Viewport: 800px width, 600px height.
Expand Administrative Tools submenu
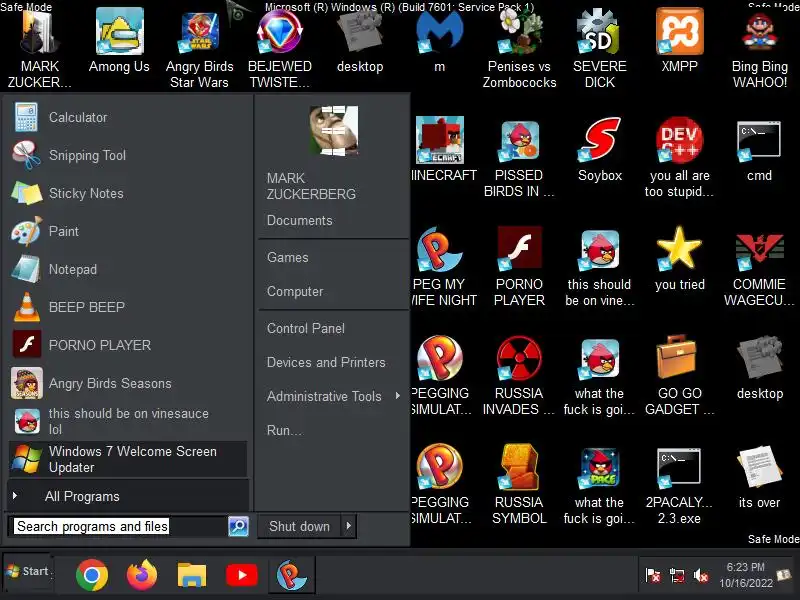point(333,396)
